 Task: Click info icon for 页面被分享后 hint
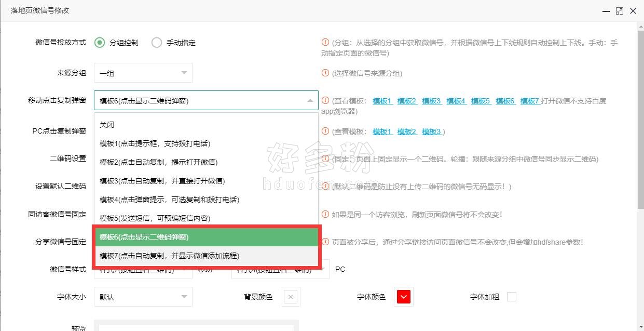point(325,242)
